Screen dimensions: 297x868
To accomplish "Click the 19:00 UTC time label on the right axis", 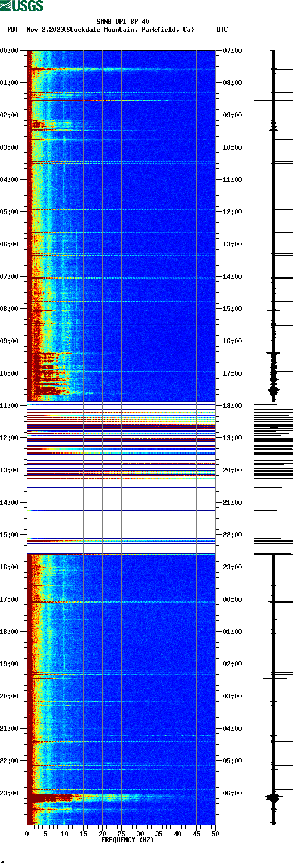I will [232, 438].
